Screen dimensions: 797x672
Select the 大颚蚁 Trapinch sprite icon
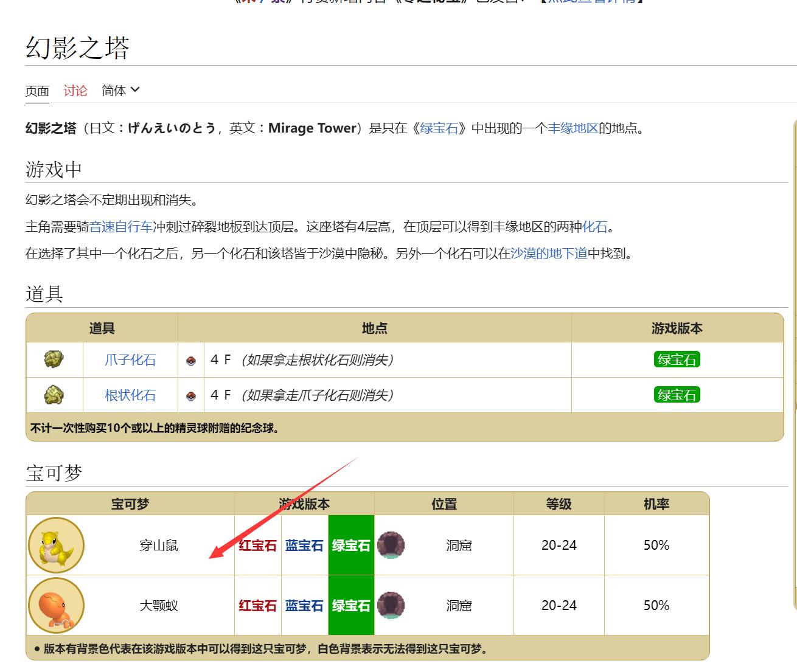tap(55, 606)
